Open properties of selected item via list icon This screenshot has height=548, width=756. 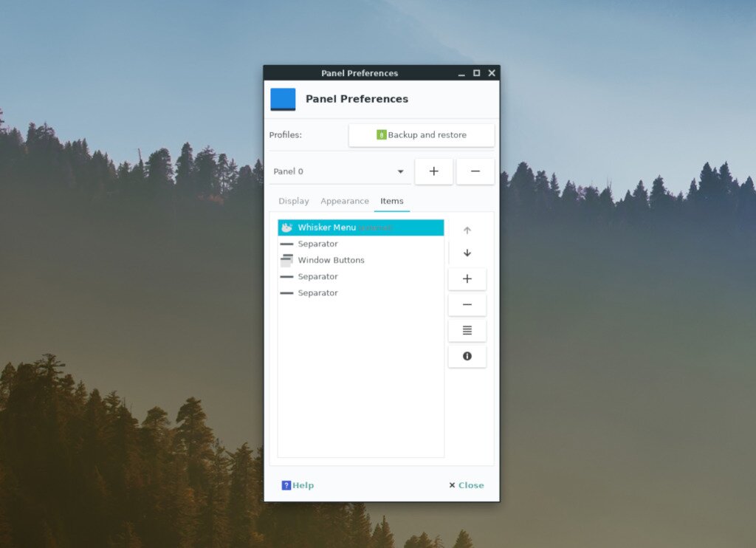467,330
